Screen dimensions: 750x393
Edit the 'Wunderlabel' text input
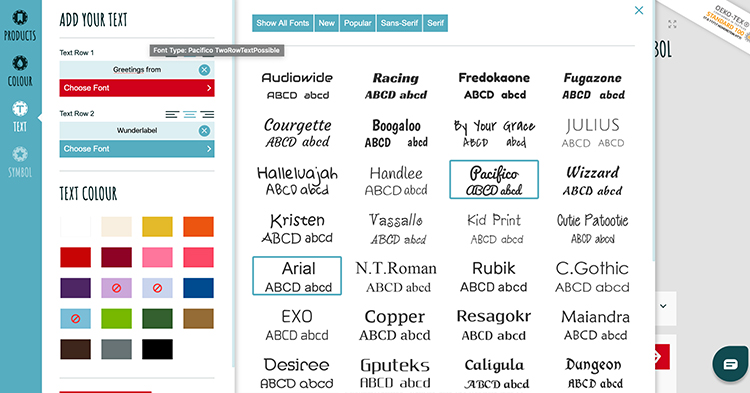point(137,131)
